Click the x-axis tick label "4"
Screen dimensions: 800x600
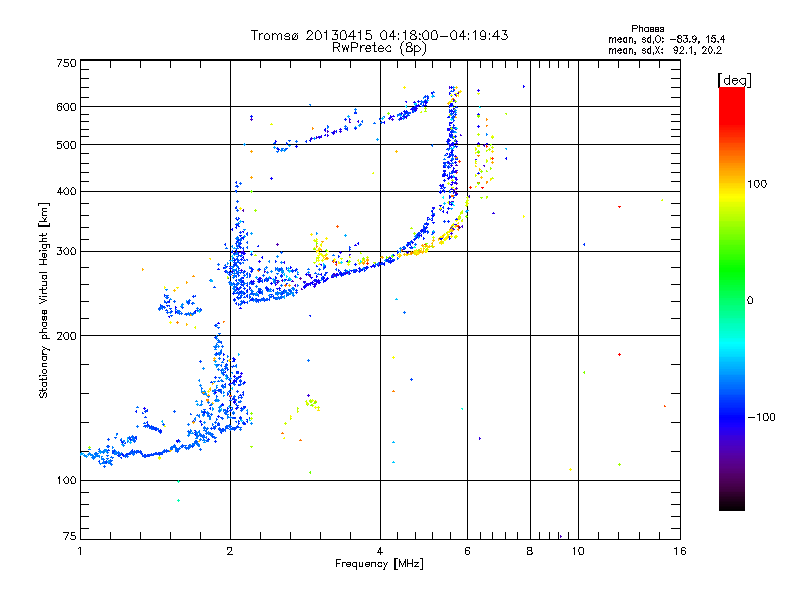tap(380, 551)
